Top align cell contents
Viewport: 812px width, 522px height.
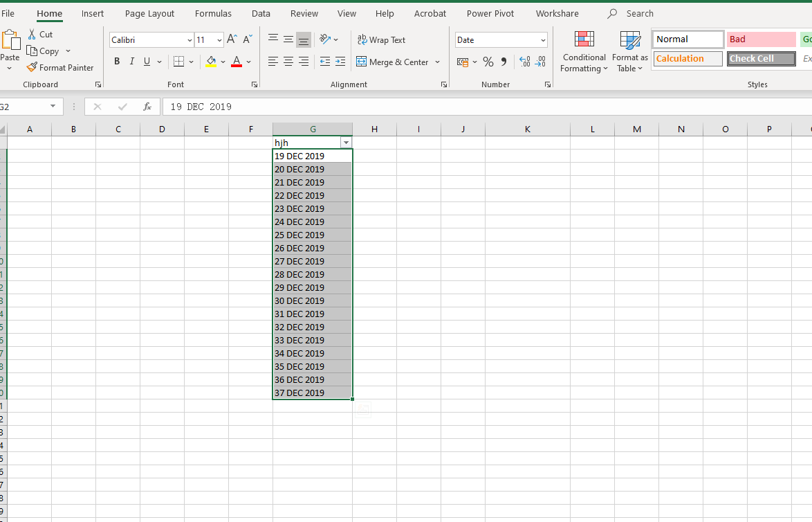pyautogui.click(x=273, y=39)
